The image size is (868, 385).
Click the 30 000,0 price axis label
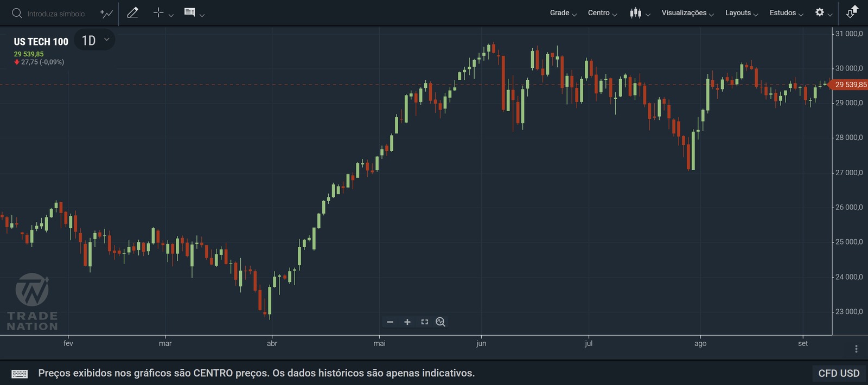[x=849, y=68]
